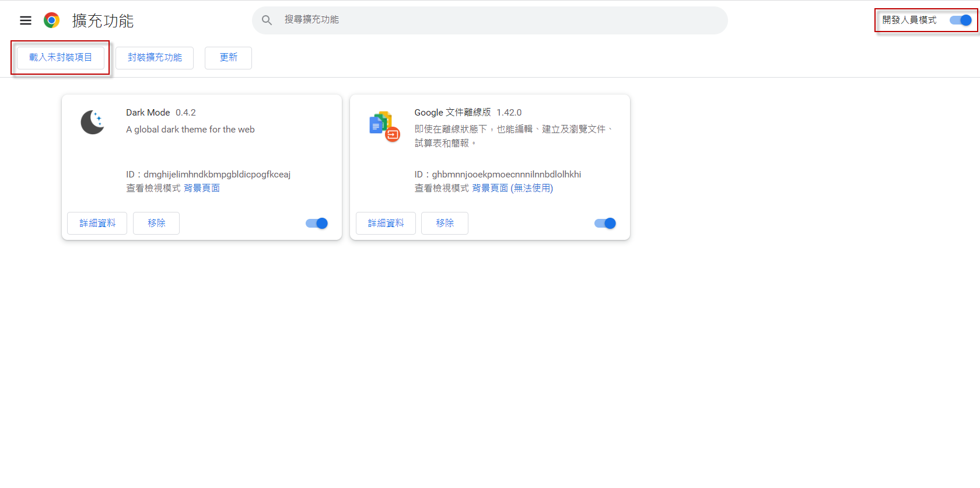Viewport: 980px width, 488px height.
Task: Click the Google 文件離線版 description text
Action: pyautogui.click(x=514, y=136)
